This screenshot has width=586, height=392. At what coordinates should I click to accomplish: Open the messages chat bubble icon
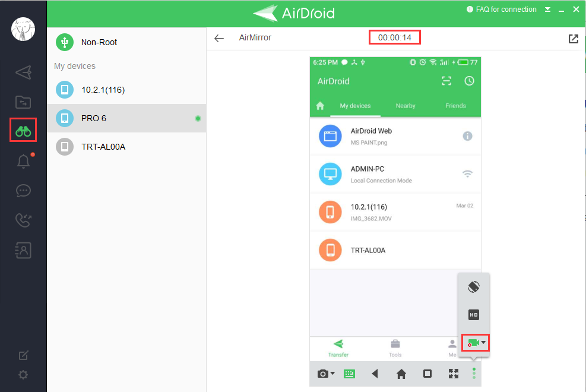pos(23,191)
